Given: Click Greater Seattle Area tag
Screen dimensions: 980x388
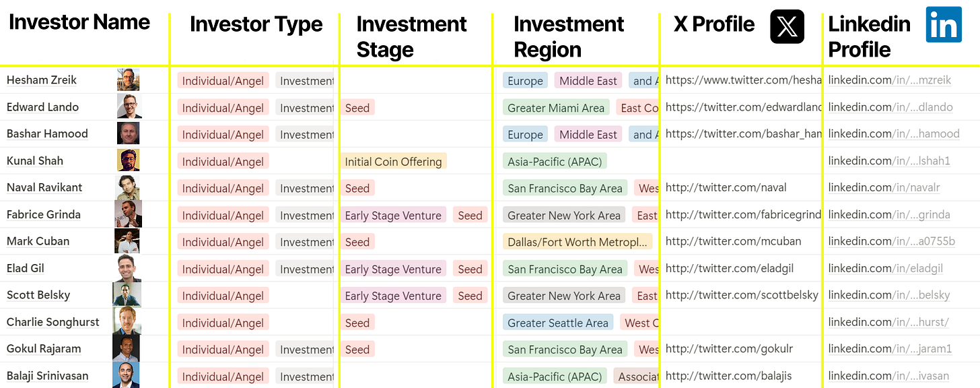Looking at the screenshot, I should 558,323.
